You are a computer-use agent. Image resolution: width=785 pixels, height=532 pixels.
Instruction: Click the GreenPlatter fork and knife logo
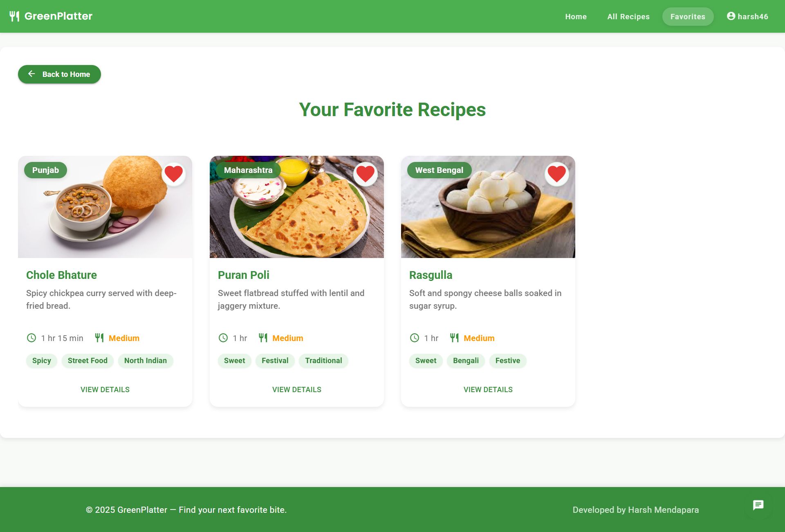click(15, 16)
